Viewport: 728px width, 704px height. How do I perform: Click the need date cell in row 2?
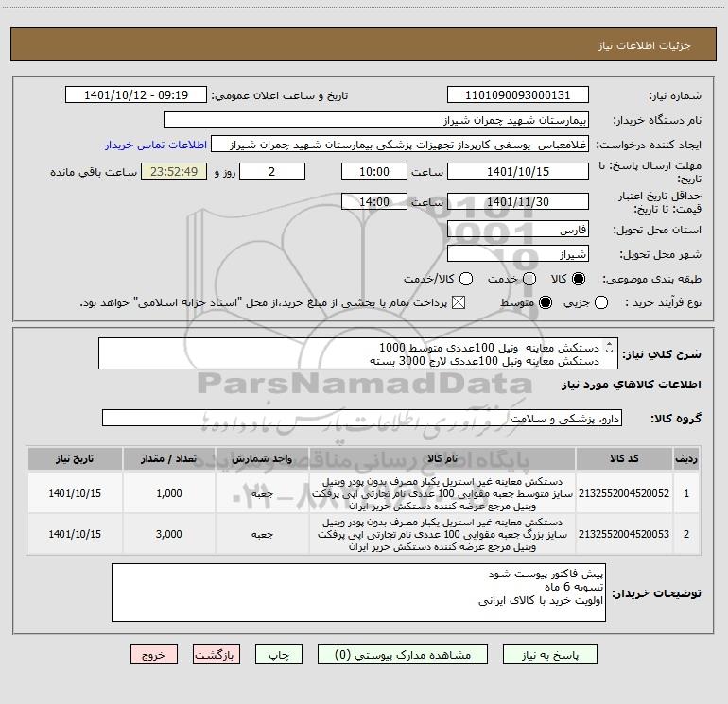75,534
